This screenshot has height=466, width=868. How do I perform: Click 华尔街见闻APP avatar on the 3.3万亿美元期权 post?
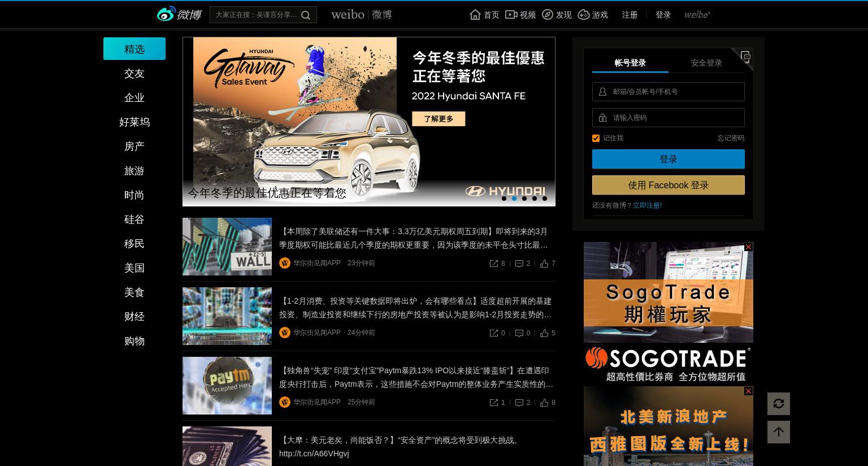tap(285, 263)
